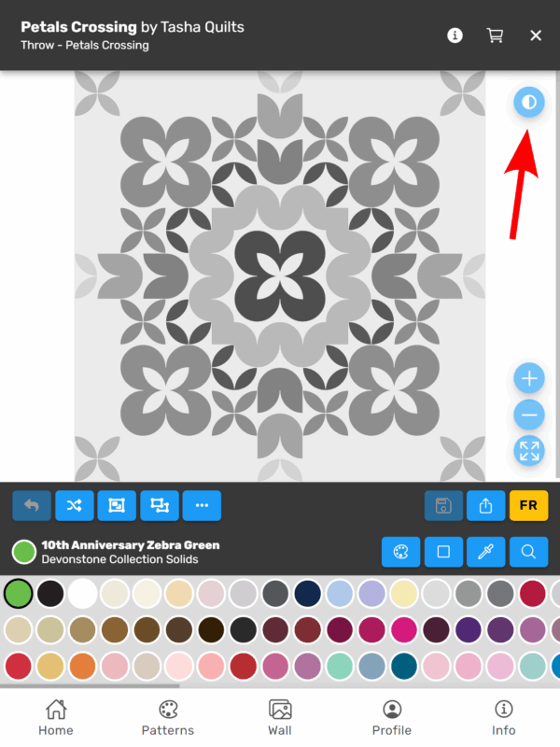Image resolution: width=560 pixels, height=747 pixels.
Task: Pick the navy blue fabric swatch
Action: 308,594
